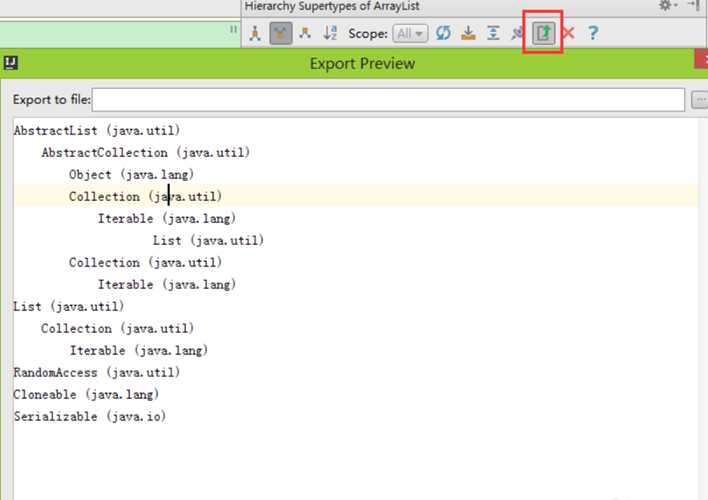Viewport: 708px width, 500px height.
Task: Click Cloneable (java.lang) line
Action: coord(86,394)
